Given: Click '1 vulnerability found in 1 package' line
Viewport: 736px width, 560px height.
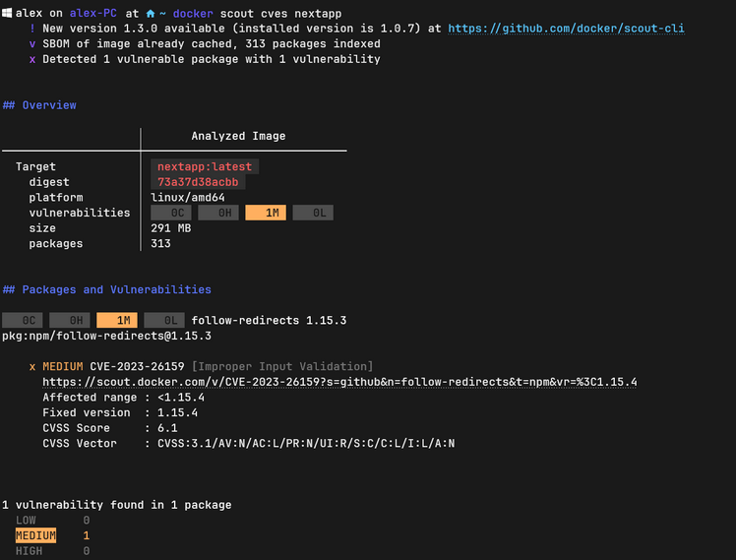Looking at the screenshot, I should pos(116,505).
